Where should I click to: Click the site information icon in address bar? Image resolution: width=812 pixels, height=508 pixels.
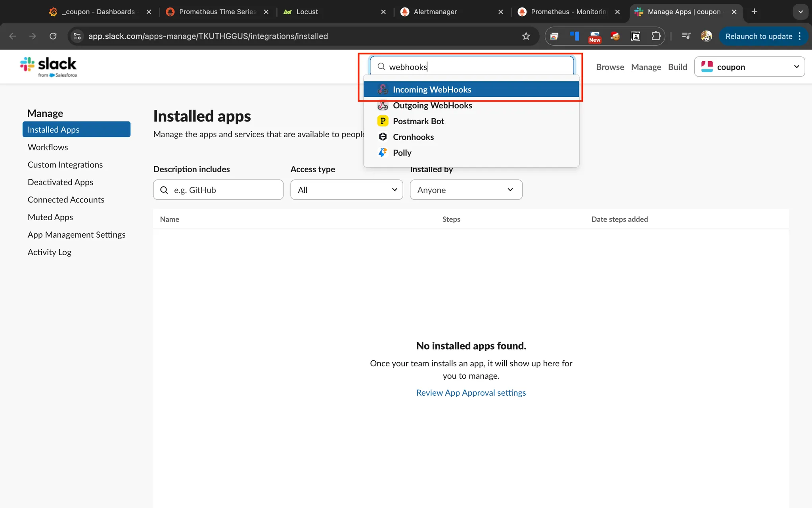click(x=77, y=36)
